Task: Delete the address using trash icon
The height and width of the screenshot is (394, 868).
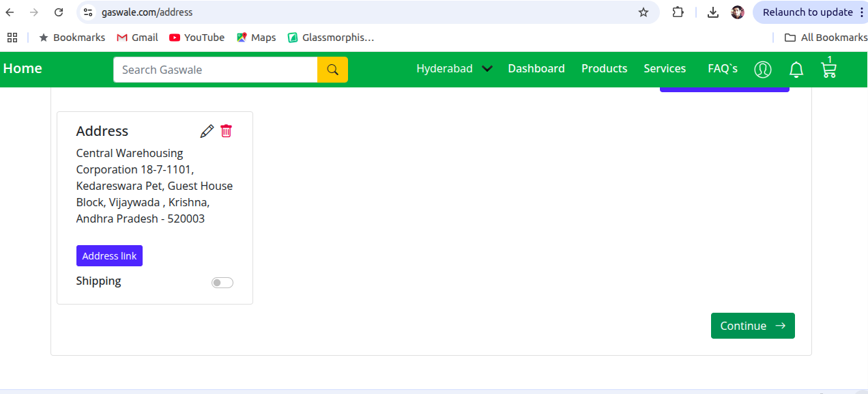Action: click(226, 131)
